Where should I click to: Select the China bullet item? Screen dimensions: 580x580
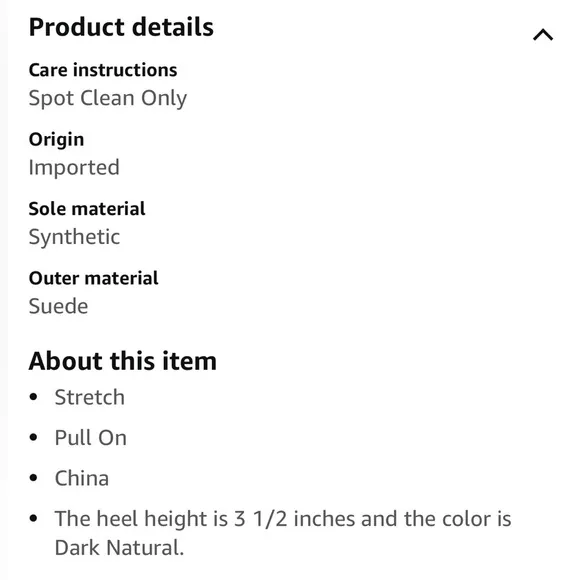point(82,478)
